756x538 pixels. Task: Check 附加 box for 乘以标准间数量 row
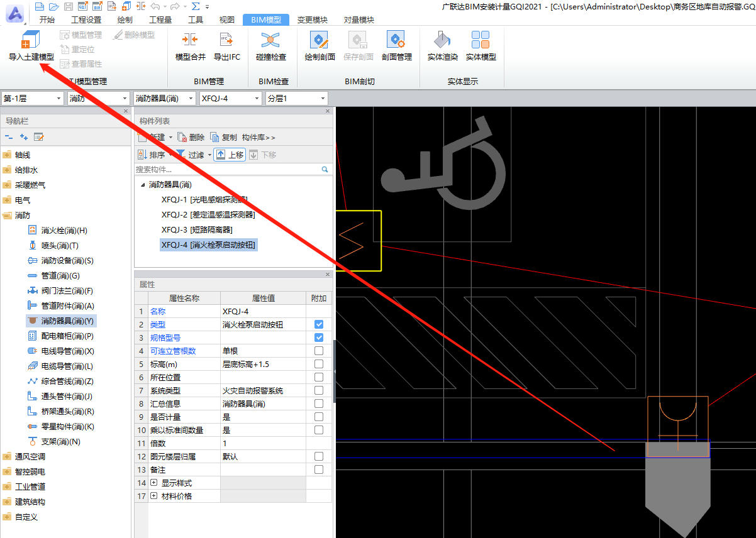pyautogui.click(x=319, y=430)
